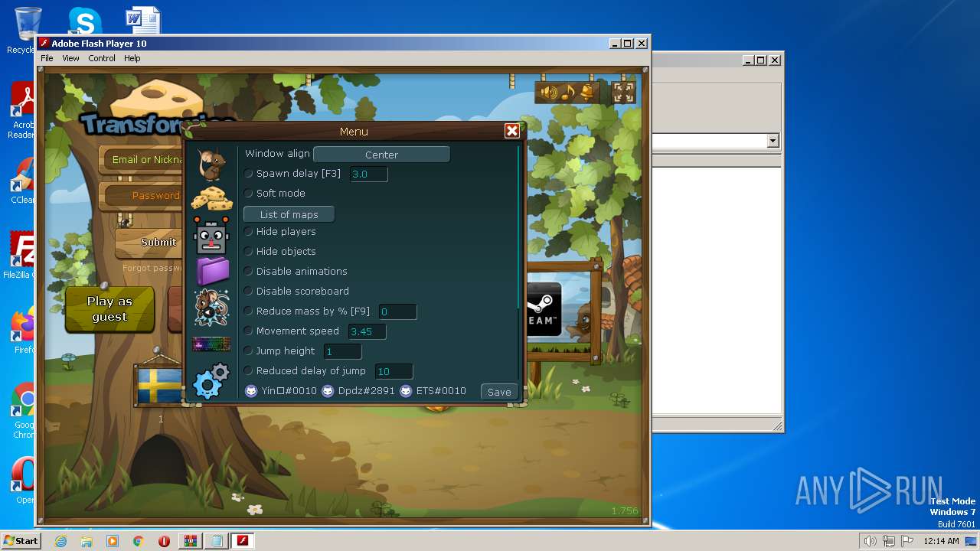980x551 pixels.
Task: Click Play as guest button
Action: [109, 309]
